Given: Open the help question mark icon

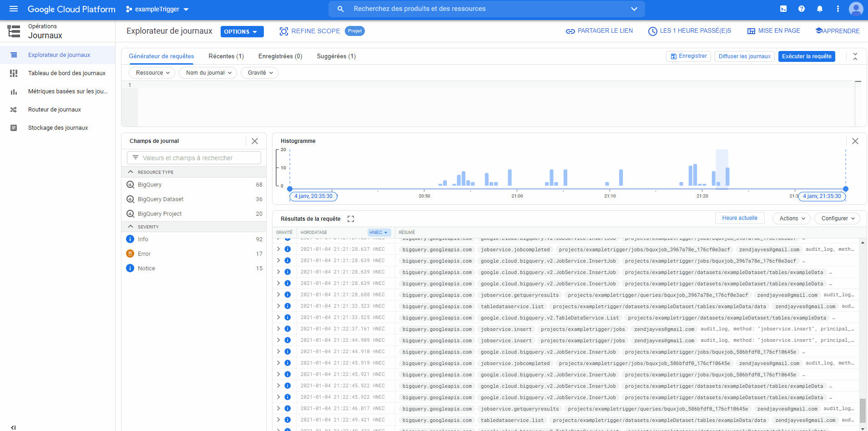Looking at the screenshot, I should click(802, 9).
